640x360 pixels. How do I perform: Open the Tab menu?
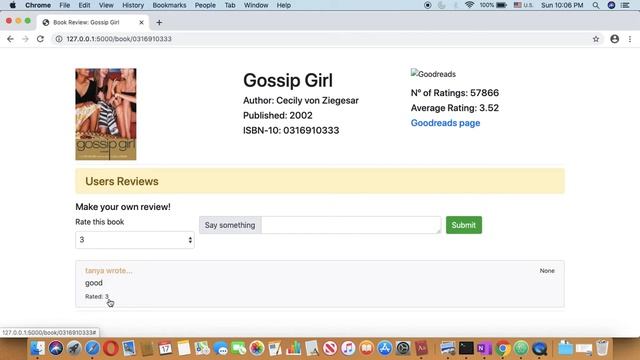pyautogui.click(x=230, y=5)
